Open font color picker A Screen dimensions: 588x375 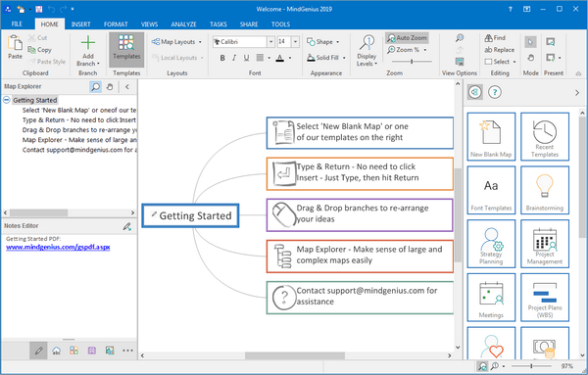click(x=279, y=58)
